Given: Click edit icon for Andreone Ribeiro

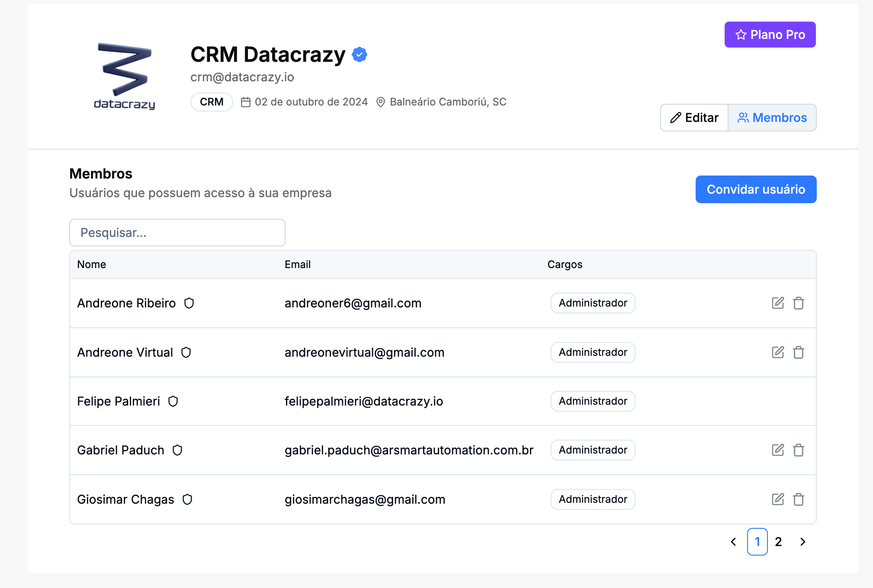Looking at the screenshot, I should tap(777, 303).
